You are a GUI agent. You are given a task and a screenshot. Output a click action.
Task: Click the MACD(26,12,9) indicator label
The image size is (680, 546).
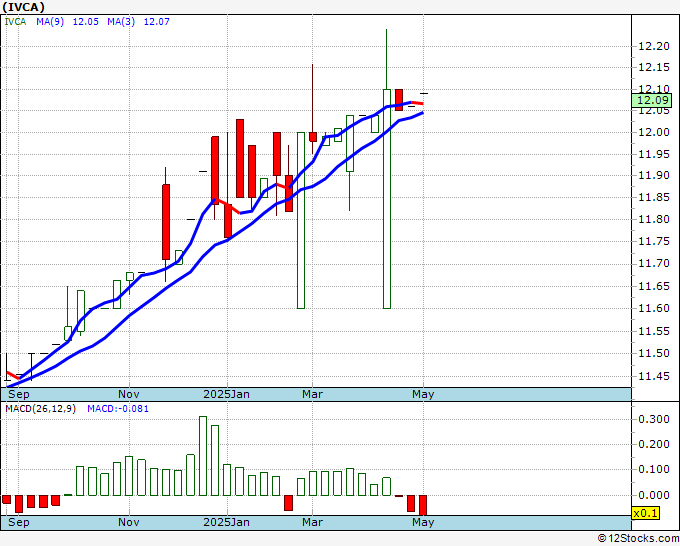pyautogui.click(x=40, y=409)
